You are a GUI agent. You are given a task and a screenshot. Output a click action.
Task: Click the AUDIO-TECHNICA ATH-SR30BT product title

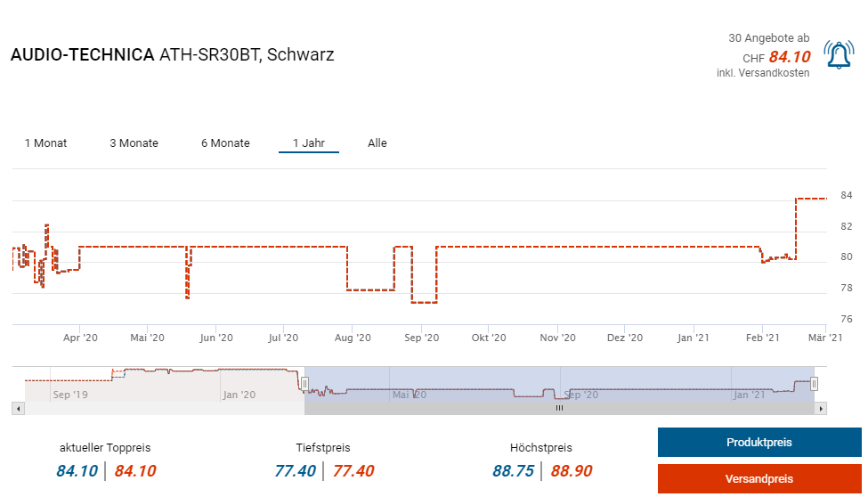point(173,55)
